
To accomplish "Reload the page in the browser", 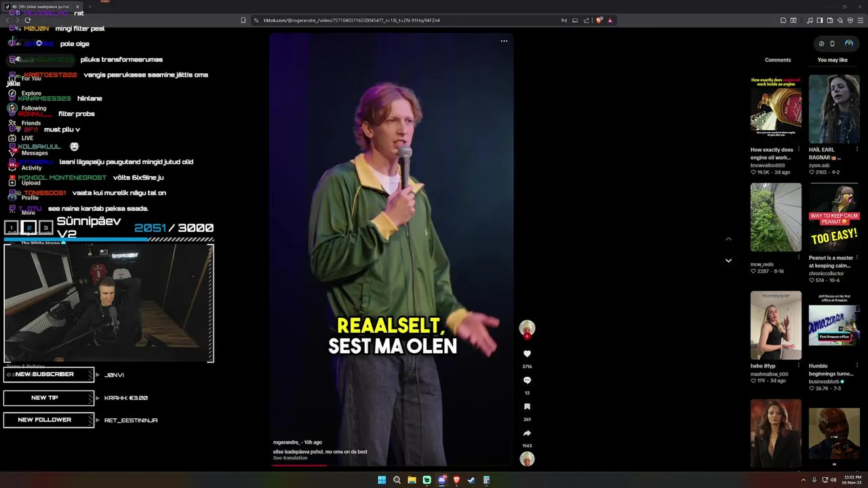I will [x=27, y=20].
